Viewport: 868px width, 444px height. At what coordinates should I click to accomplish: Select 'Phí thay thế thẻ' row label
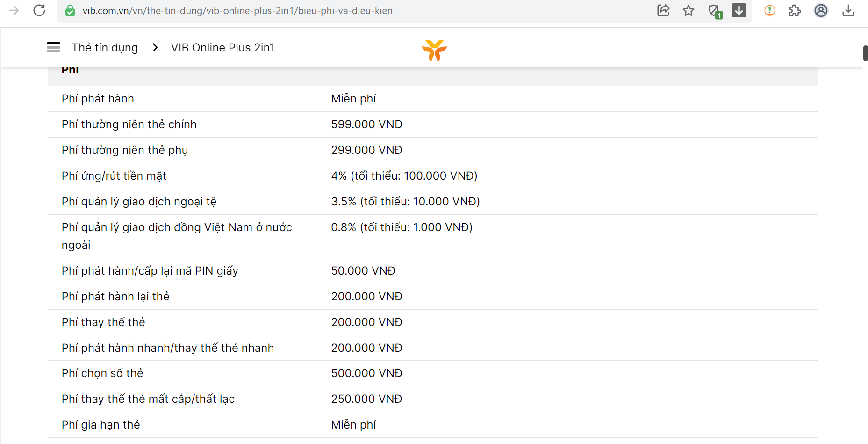(x=103, y=322)
